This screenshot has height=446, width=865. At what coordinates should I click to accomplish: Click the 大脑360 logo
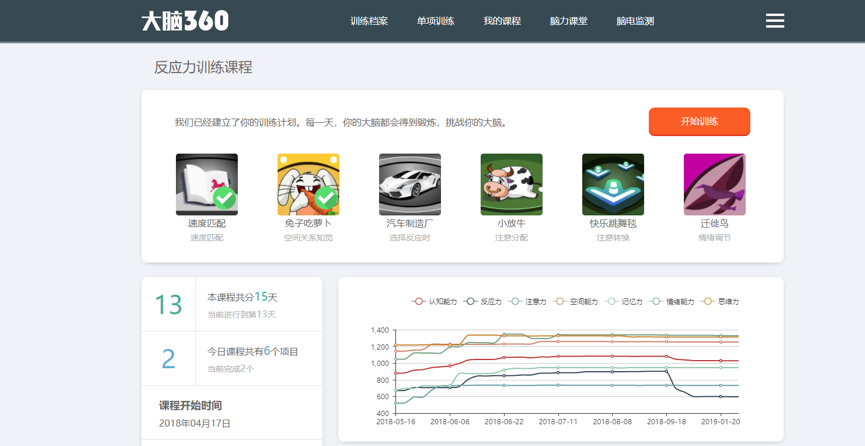tap(185, 21)
